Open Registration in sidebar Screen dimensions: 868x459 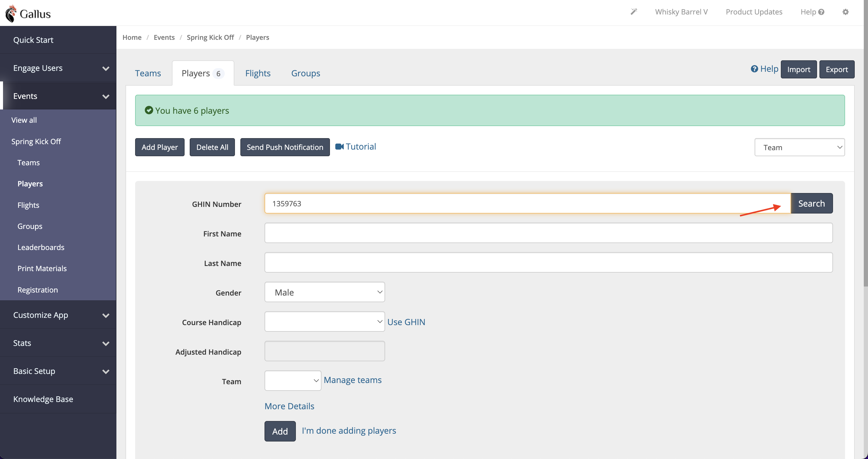(38, 290)
